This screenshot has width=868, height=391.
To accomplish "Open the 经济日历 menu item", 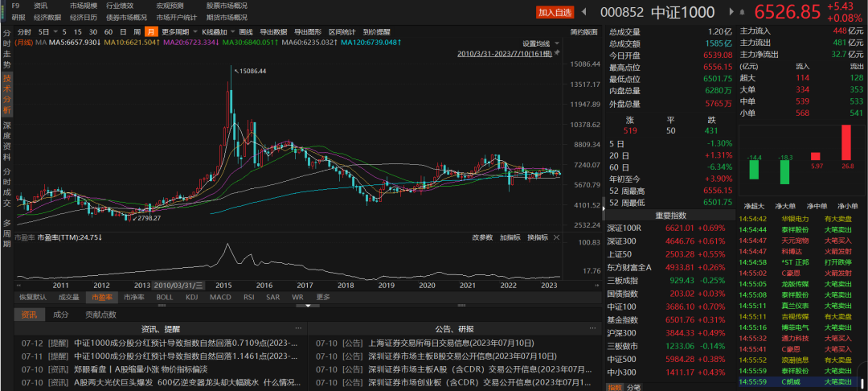I will tap(84, 17).
